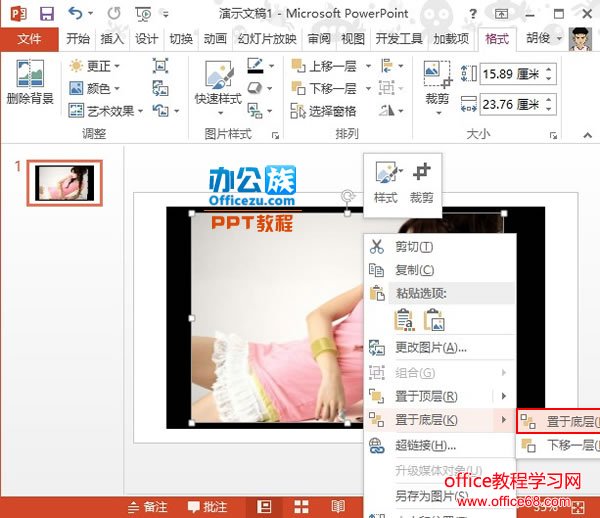The height and width of the screenshot is (518, 600).
Task: Choose Save as Picture (另存为图片) item
Action: [x=439, y=496]
